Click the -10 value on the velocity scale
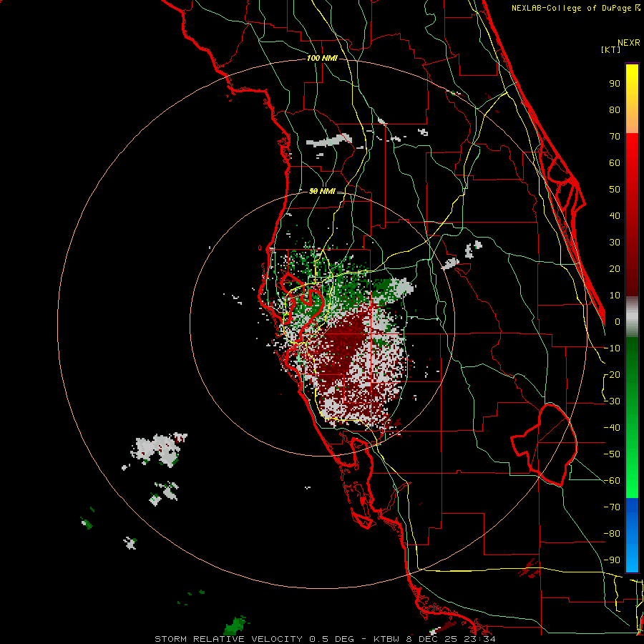The image size is (644, 644). (x=612, y=348)
